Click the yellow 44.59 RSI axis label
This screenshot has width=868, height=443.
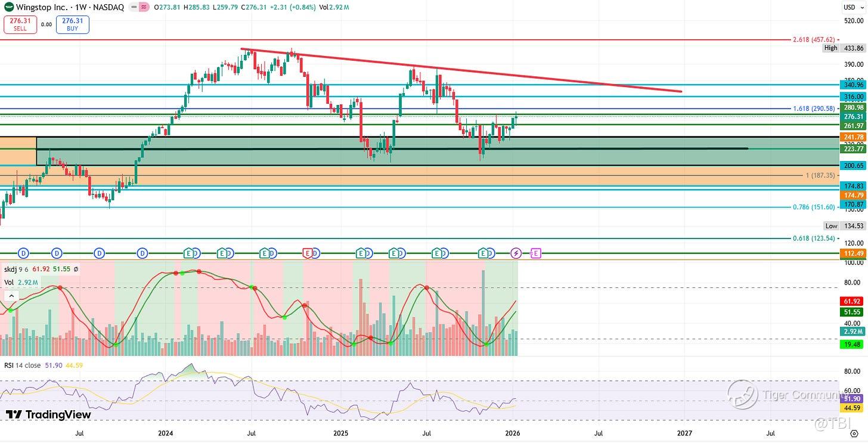point(852,408)
